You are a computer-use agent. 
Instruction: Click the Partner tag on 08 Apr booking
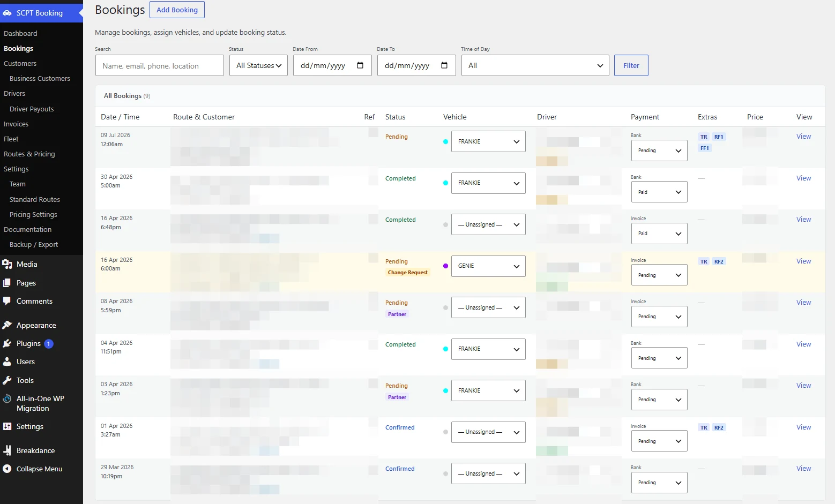pos(397,314)
